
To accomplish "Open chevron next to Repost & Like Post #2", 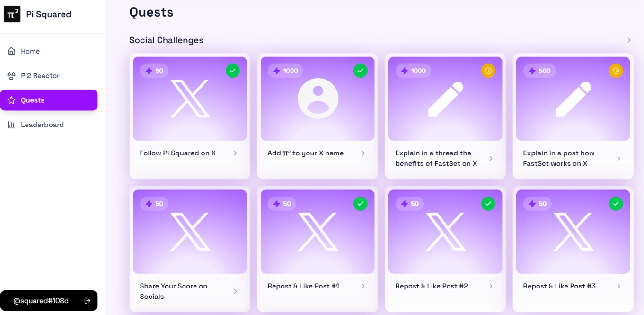I will pyautogui.click(x=491, y=286).
